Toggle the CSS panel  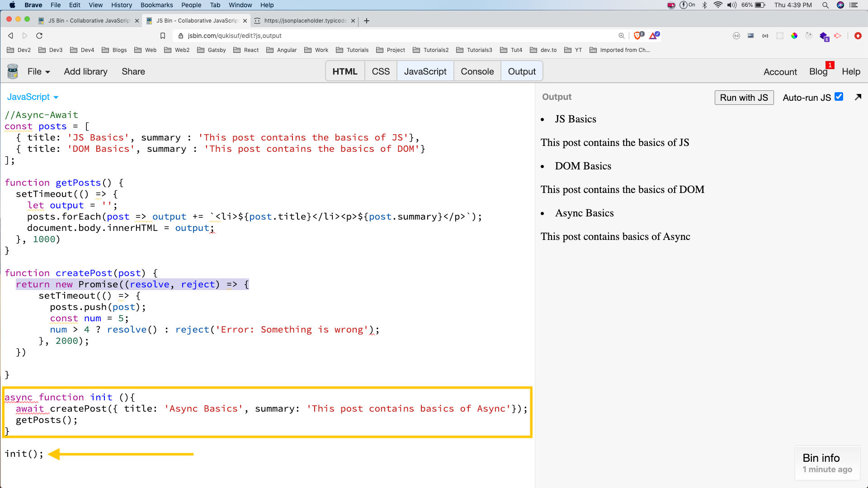pyautogui.click(x=381, y=71)
